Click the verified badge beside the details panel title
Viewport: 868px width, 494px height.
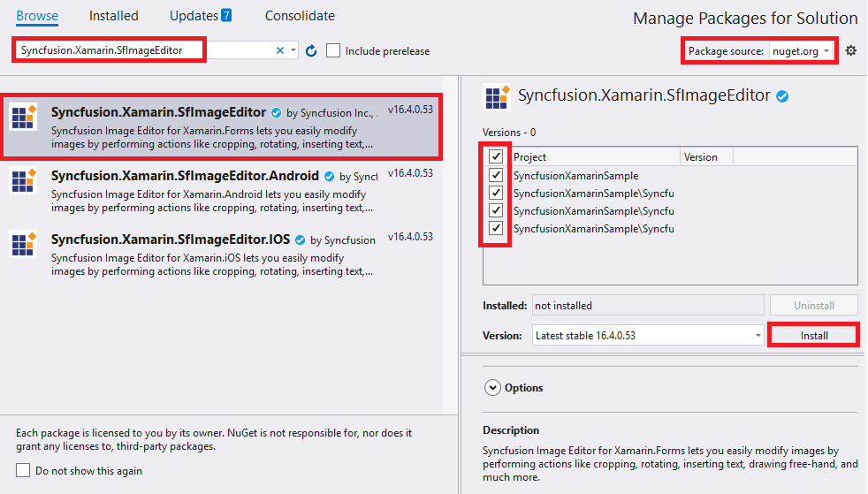782,96
